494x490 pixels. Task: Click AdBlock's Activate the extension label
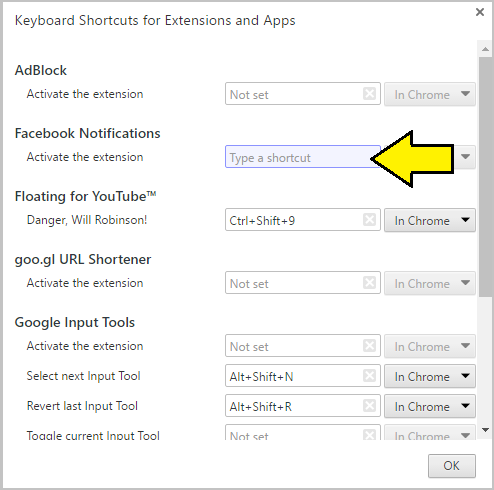click(x=85, y=94)
